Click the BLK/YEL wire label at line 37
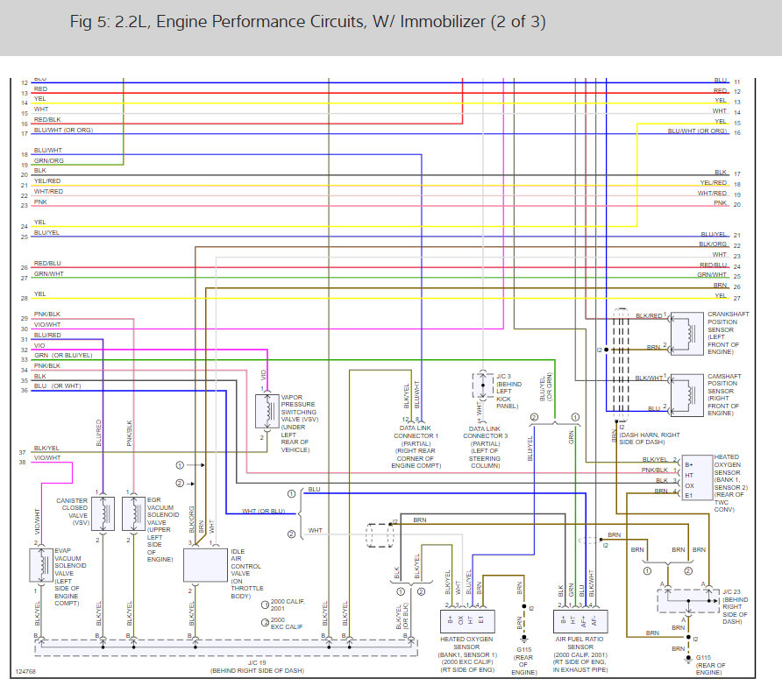This screenshot has height=700, width=782. 46,448
